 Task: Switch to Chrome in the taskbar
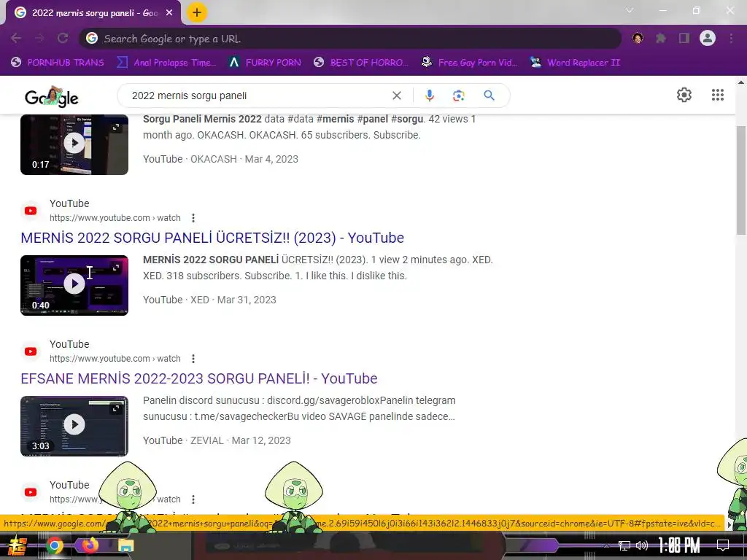click(x=54, y=545)
